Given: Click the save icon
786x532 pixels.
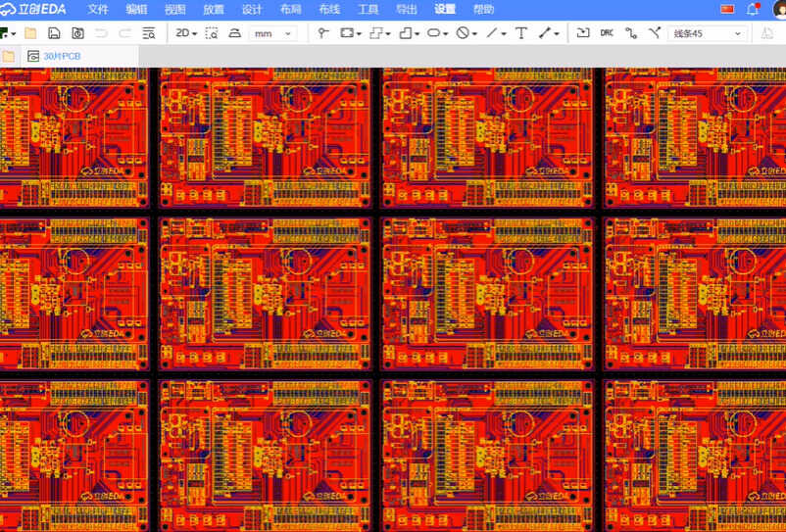Looking at the screenshot, I should coord(54,33).
